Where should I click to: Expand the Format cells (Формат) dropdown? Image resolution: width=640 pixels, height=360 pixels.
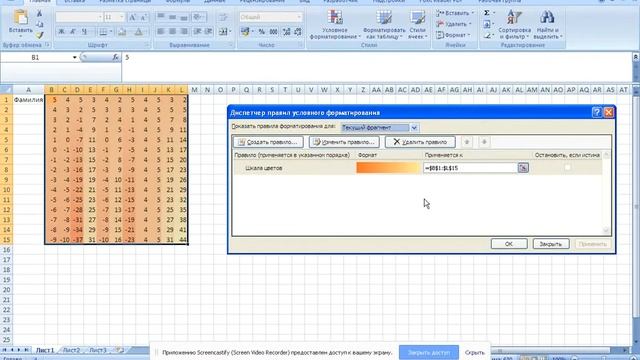click(x=469, y=35)
